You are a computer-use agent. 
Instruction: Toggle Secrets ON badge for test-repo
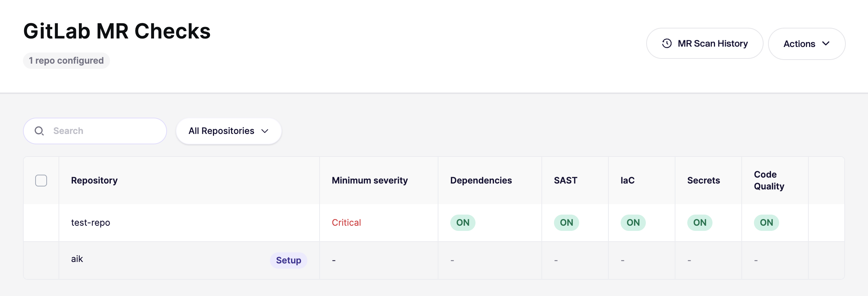pyautogui.click(x=700, y=223)
